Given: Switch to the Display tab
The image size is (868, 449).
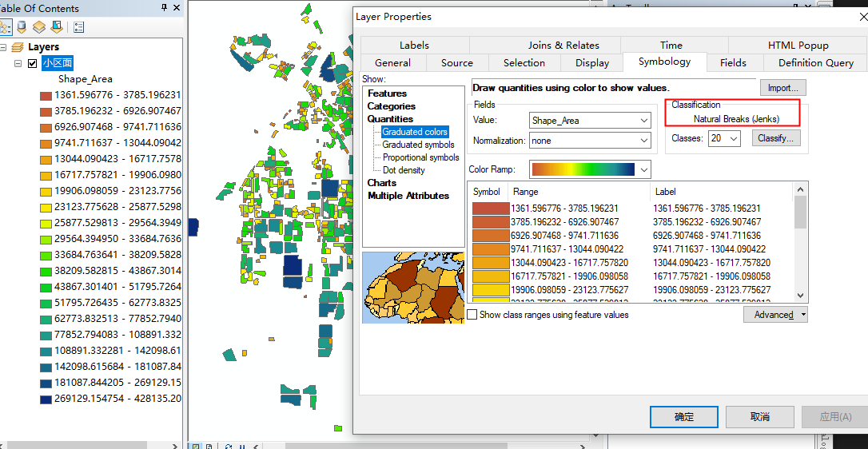Looking at the screenshot, I should pos(591,62).
